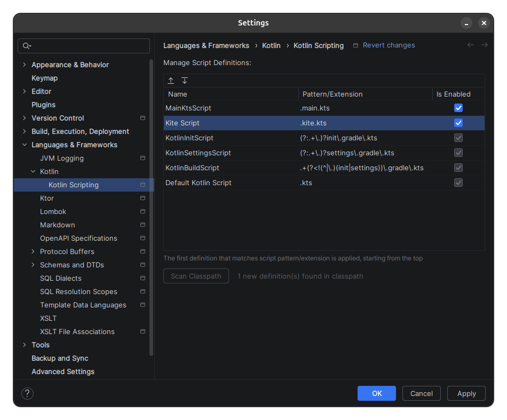Expand the Version Control section
The height and width of the screenshot is (420, 507).
pos(25,118)
